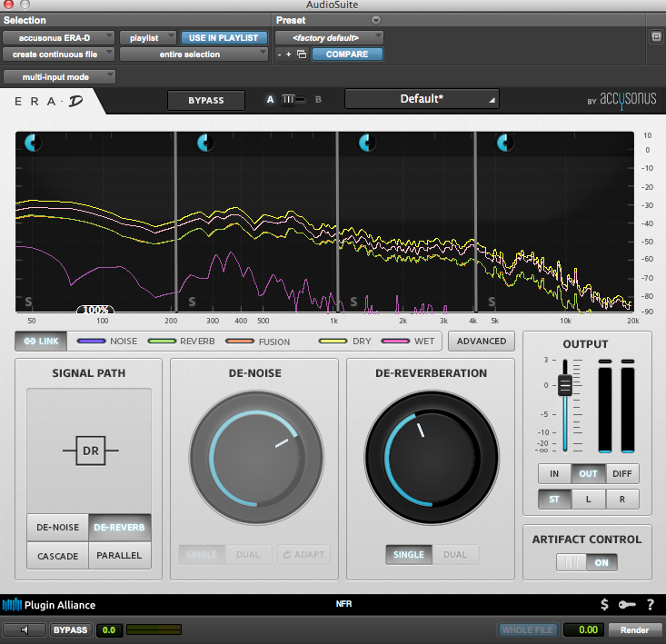Select DE-NOISE signal path mode

58,527
